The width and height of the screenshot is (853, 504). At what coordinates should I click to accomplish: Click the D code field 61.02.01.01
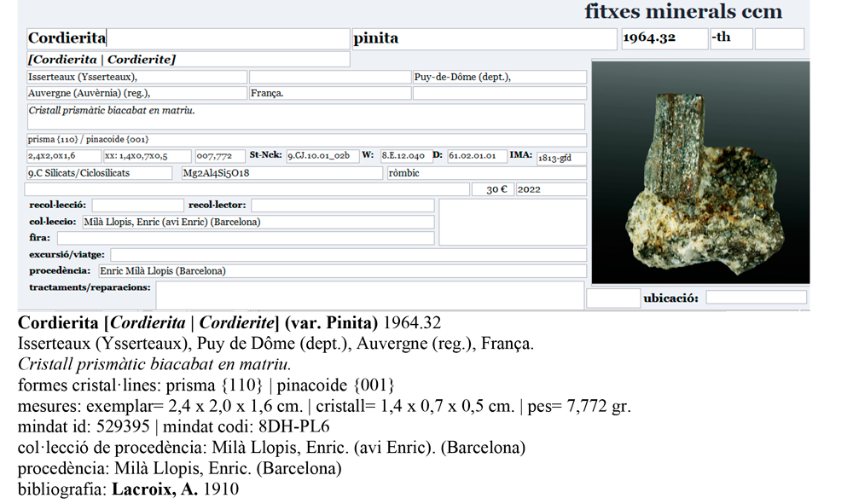click(x=477, y=156)
